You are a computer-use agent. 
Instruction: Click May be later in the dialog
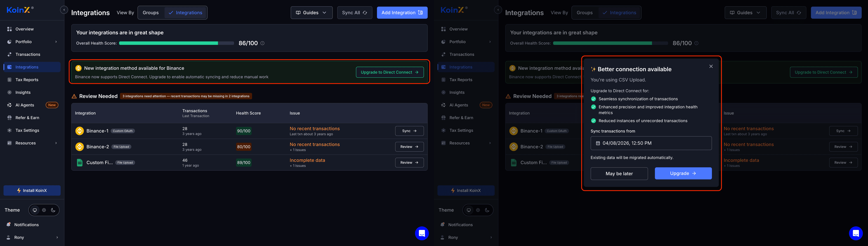(x=619, y=173)
